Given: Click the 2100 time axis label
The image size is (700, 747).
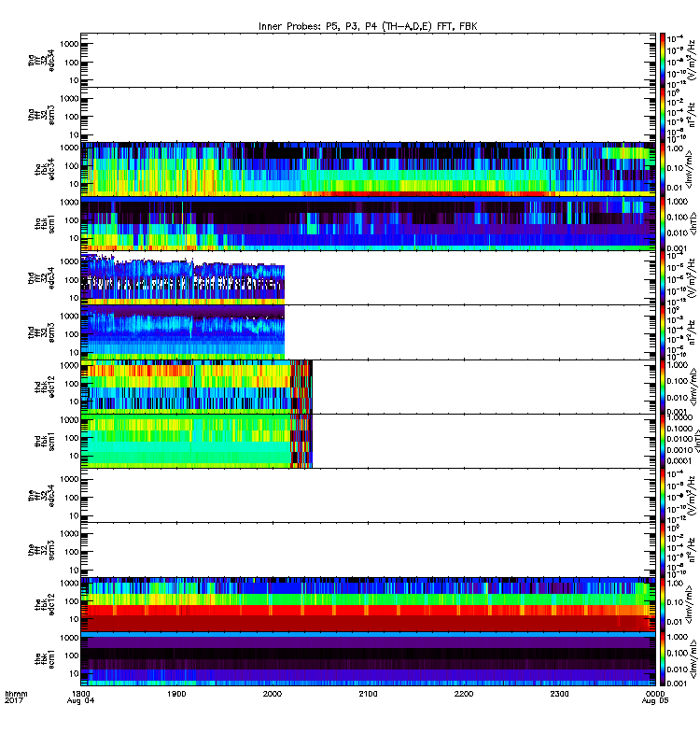Looking at the screenshot, I should [368, 693].
